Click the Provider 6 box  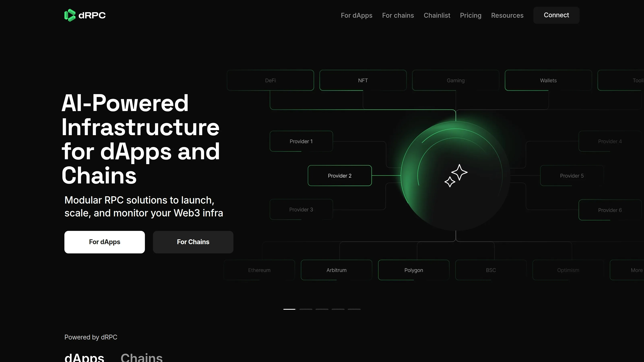610,210
